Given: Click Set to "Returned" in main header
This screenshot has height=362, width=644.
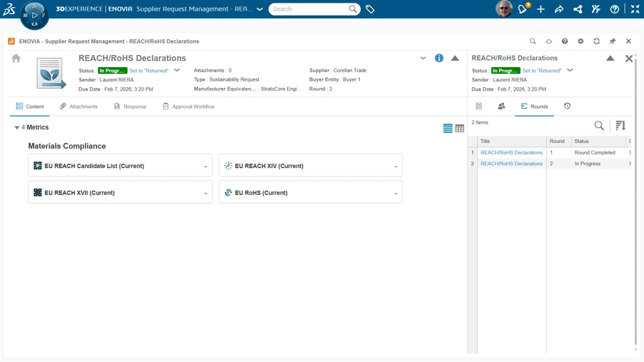Looking at the screenshot, I should 149,71.
